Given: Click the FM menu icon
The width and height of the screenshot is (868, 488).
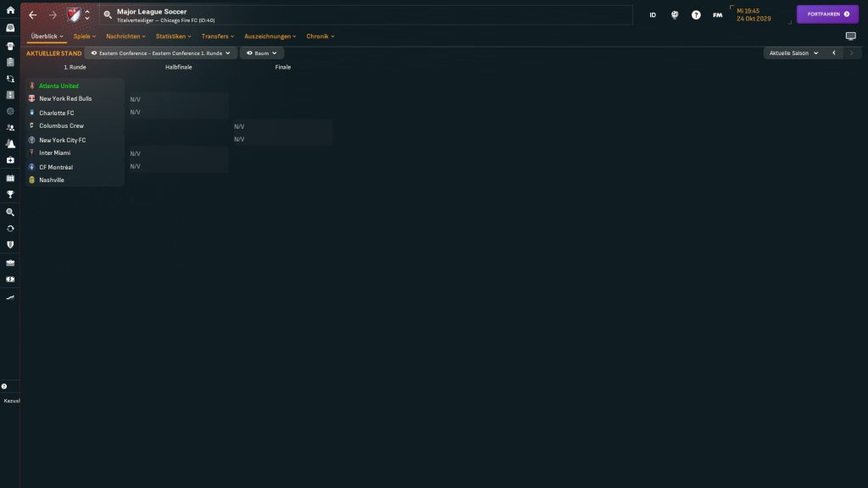Looking at the screenshot, I should coord(718,14).
